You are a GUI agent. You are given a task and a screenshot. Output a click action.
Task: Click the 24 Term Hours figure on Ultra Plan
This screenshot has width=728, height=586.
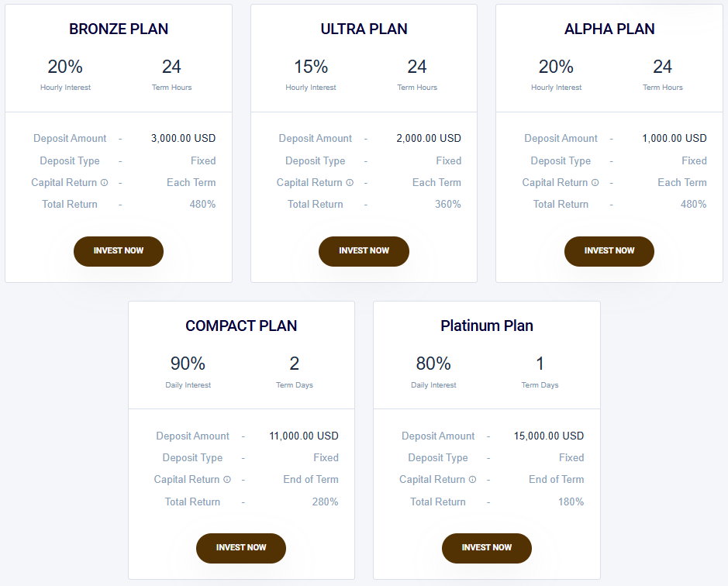[x=417, y=67]
